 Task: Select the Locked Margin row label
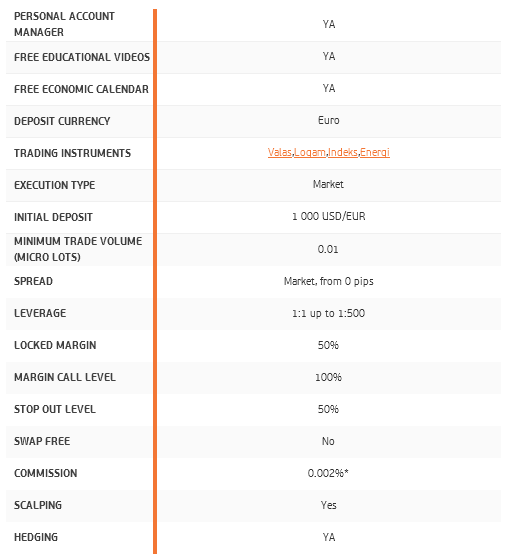pyautogui.click(x=55, y=345)
